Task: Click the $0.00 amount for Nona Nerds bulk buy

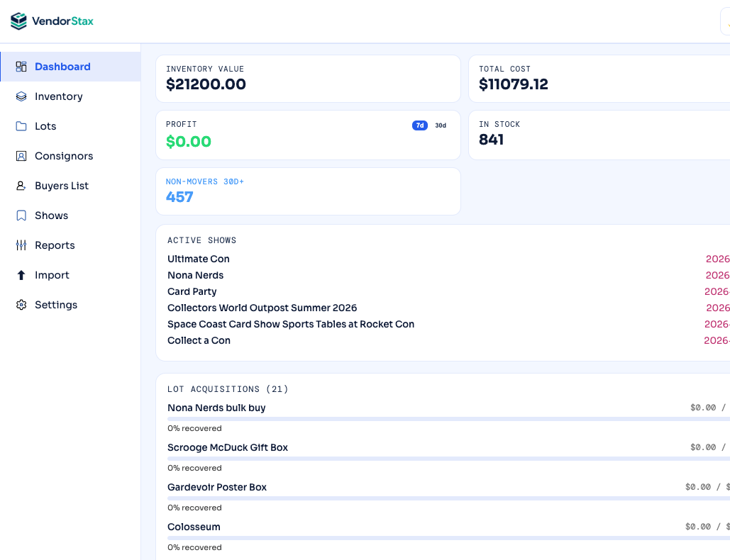Action: 703,408
